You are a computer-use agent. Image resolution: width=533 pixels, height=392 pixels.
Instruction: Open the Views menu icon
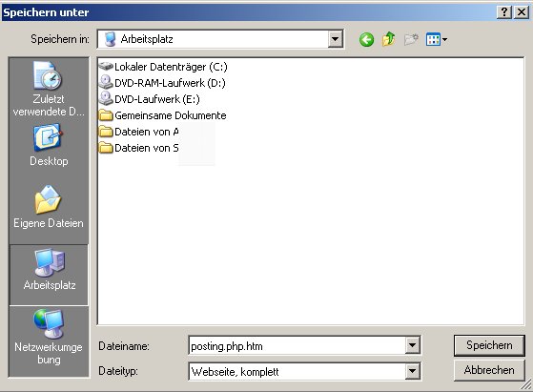pyautogui.click(x=437, y=39)
